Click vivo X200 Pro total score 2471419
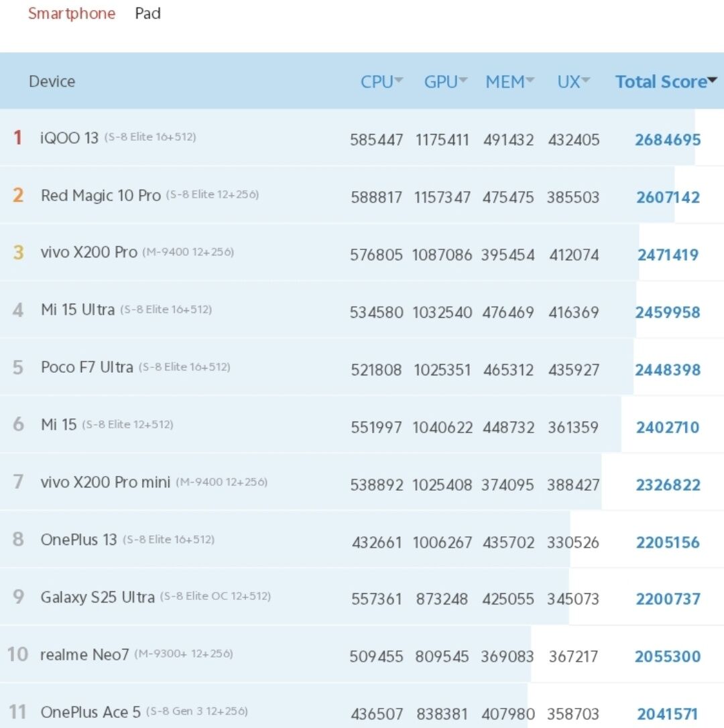Image resolution: width=724 pixels, height=728 pixels. coord(668,255)
